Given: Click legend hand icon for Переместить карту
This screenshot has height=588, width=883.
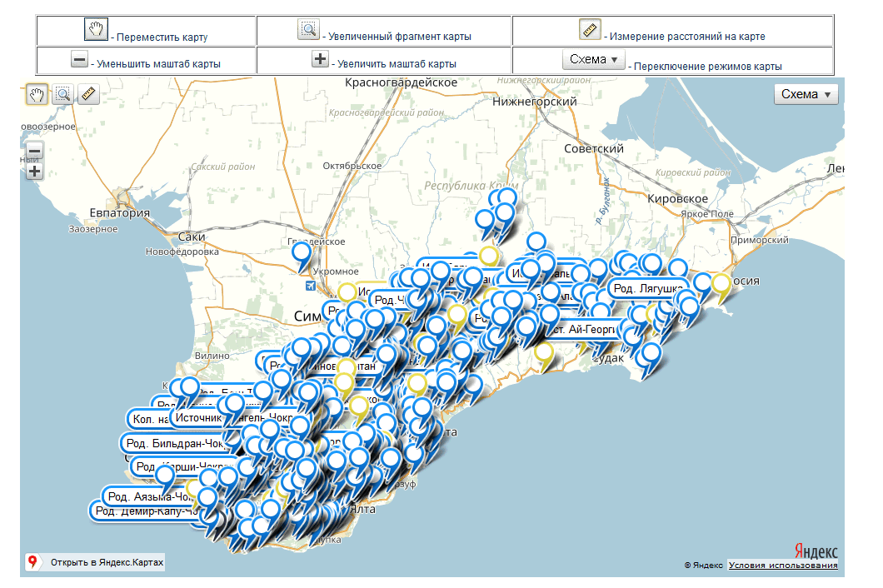Looking at the screenshot, I should (96, 28).
